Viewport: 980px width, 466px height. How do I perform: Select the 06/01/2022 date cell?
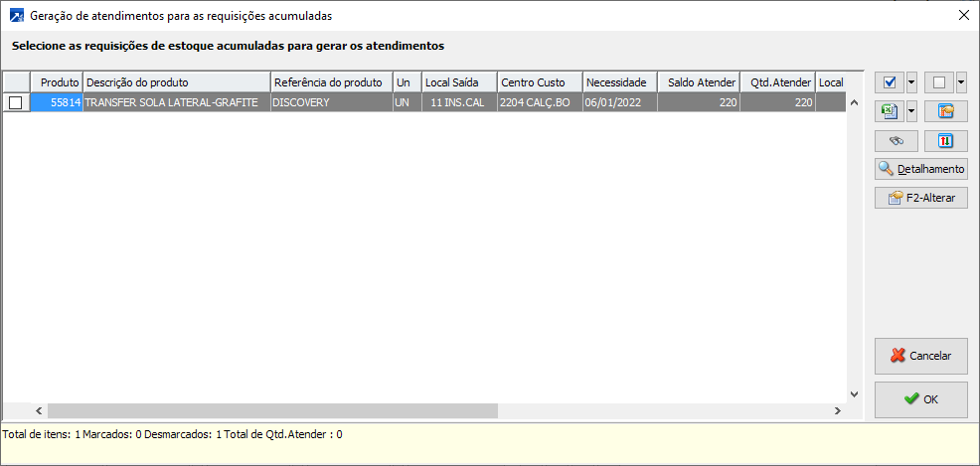[x=619, y=103]
